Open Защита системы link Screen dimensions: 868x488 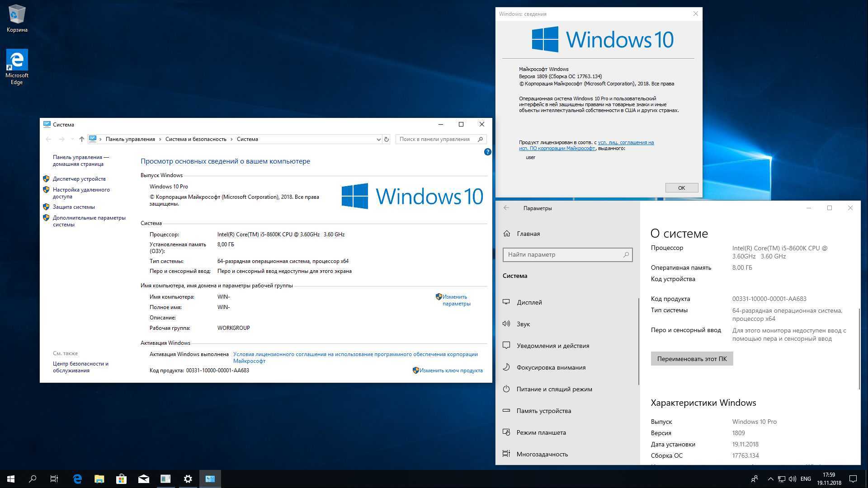click(x=74, y=207)
